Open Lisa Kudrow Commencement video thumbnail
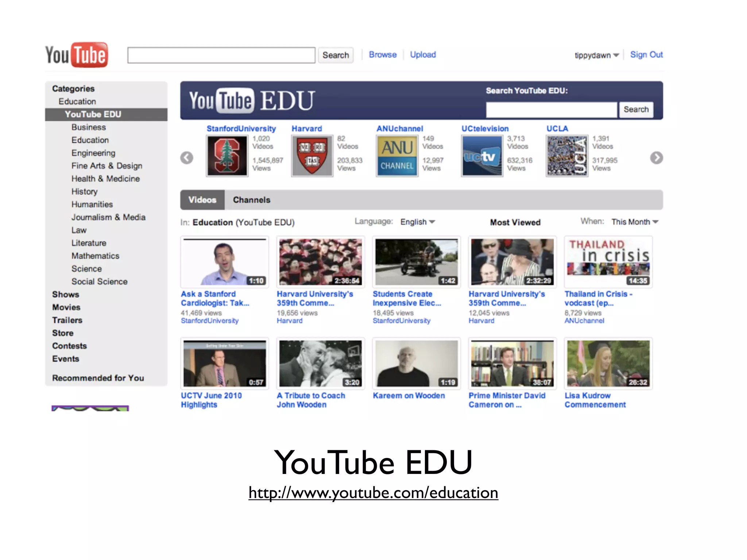The image size is (747, 560). (x=608, y=363)
